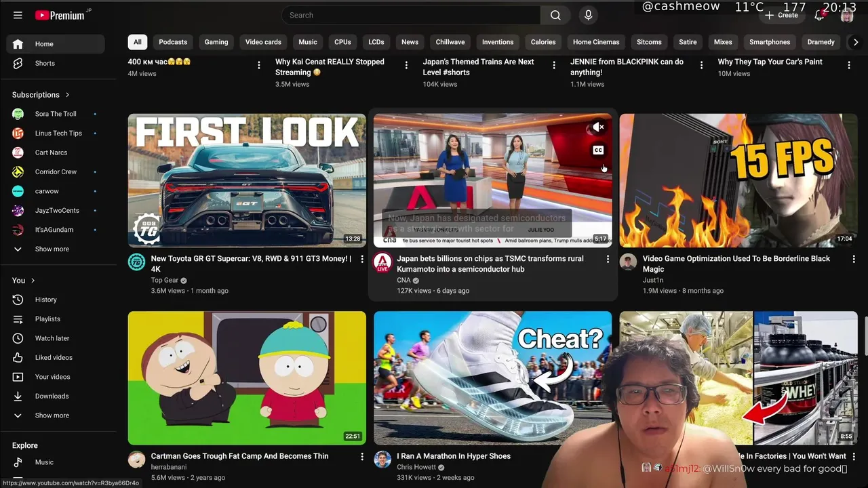This screenshot has width=868, height=488.
Task: Open History from sidebar
Action: coord(56,300)
